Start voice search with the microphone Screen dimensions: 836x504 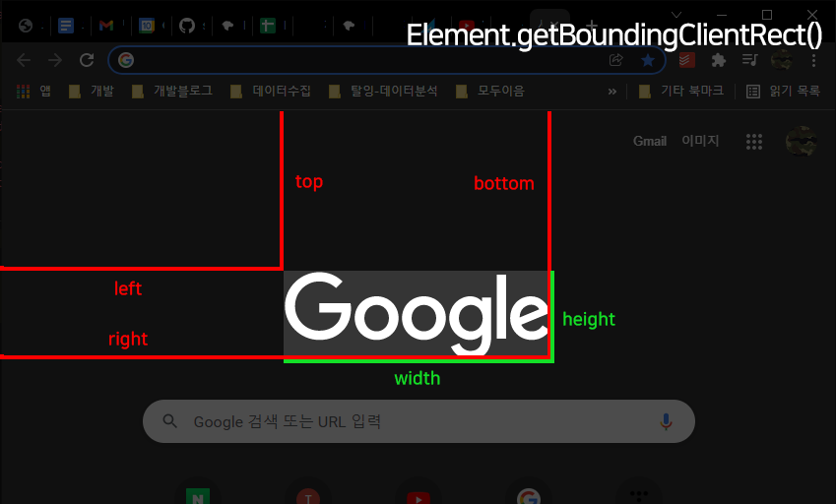click(x=666, y=421)
